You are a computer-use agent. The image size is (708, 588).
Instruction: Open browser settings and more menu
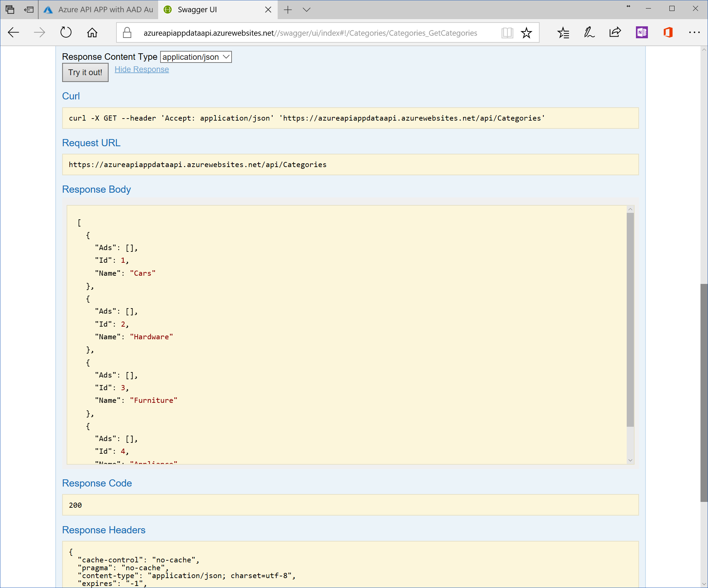tap(694, 33)
